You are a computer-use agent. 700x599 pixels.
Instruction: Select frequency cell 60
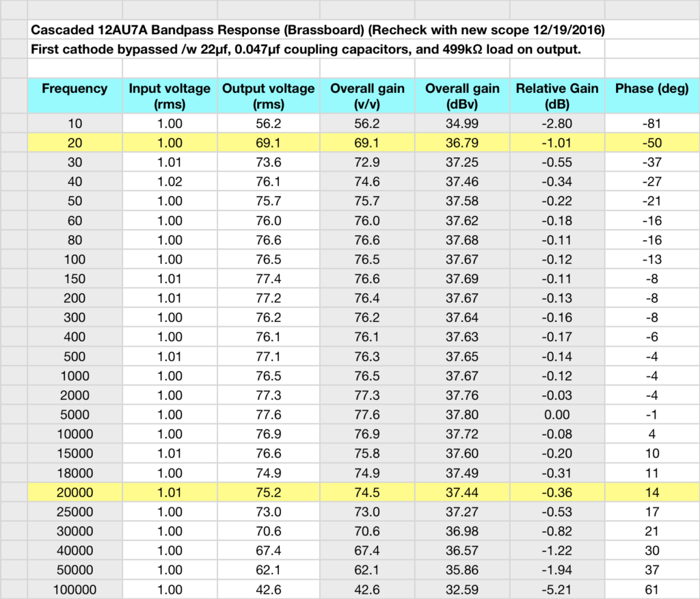(75, 220)
